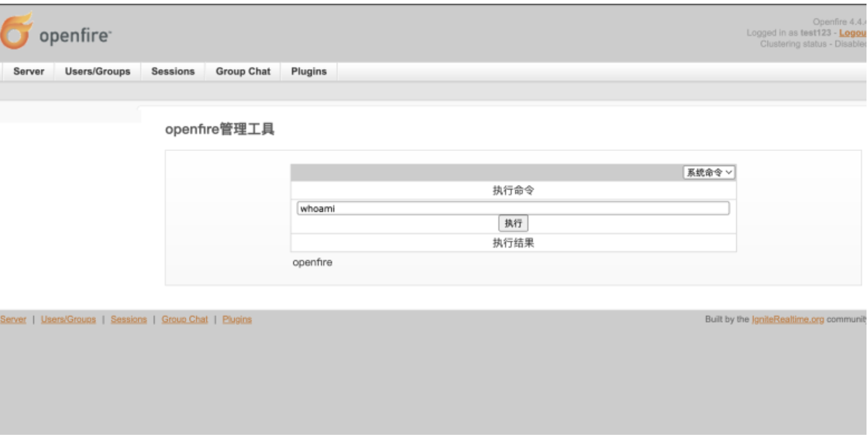Click the 执行 button
This screenshot has height=443, width=868.
(x=513, y=223)
